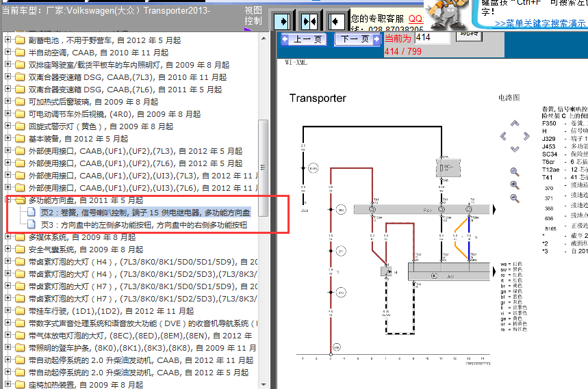The height and width of the screenshot is (389, 588).
Task: Click the folder icon for 多媒体系统 entry
Action: pyautogui.click(x=20, y=237)
